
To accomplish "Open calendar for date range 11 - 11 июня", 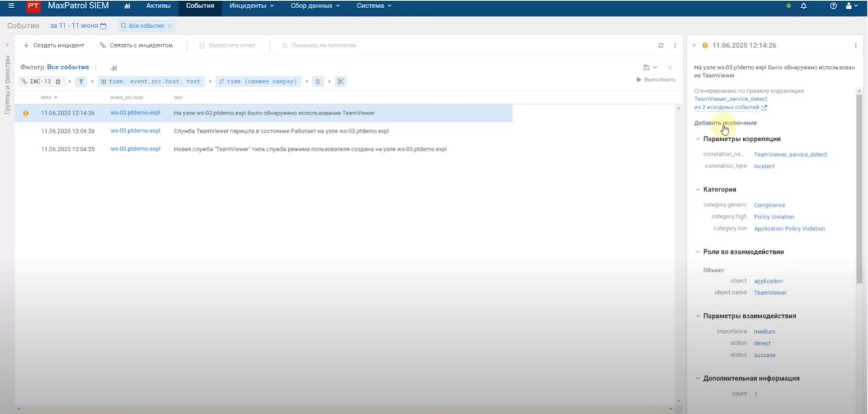I will (x=103, y=26).
